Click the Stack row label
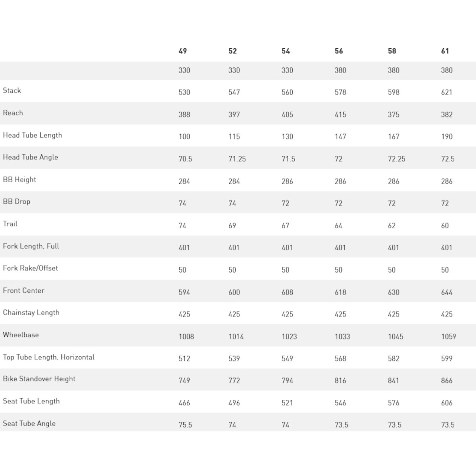 click(12, 90)
